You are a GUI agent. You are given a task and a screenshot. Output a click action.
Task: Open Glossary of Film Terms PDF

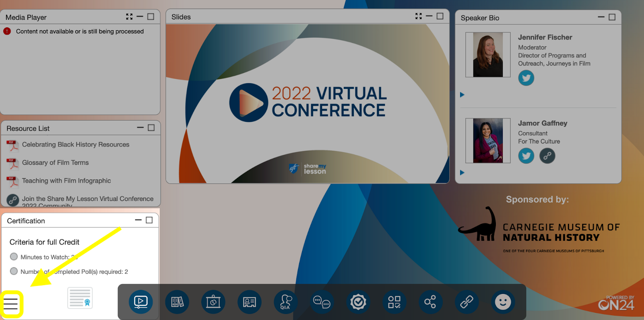click(x=55, y=163)
